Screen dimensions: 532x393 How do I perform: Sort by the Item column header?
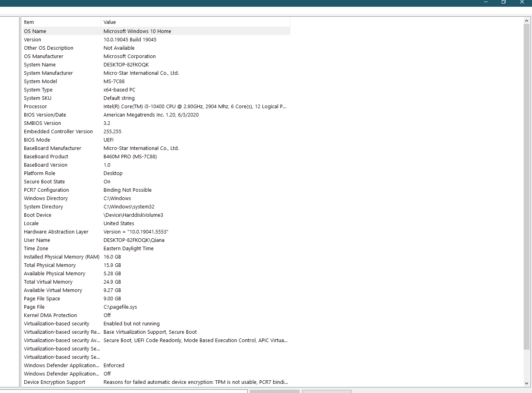(61, 22)
